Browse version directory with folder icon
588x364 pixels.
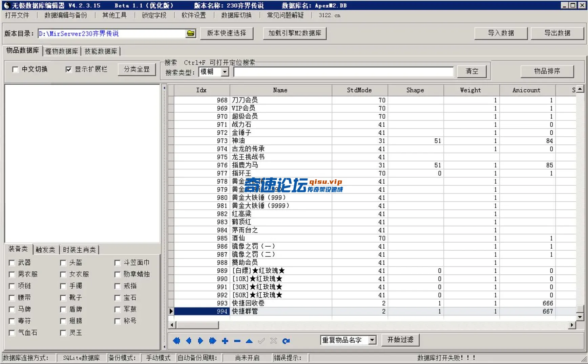pos(191,33)
